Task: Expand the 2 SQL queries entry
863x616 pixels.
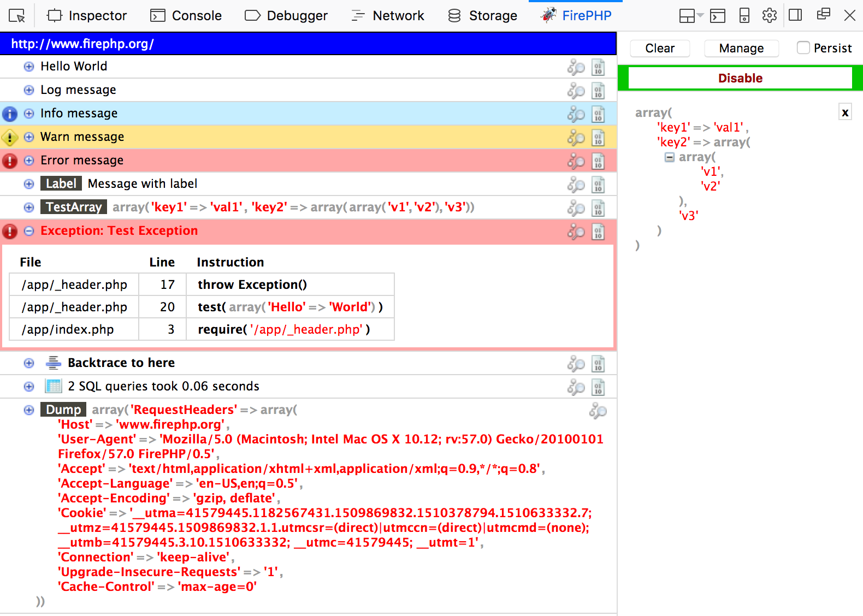Action: coord(29,387)
